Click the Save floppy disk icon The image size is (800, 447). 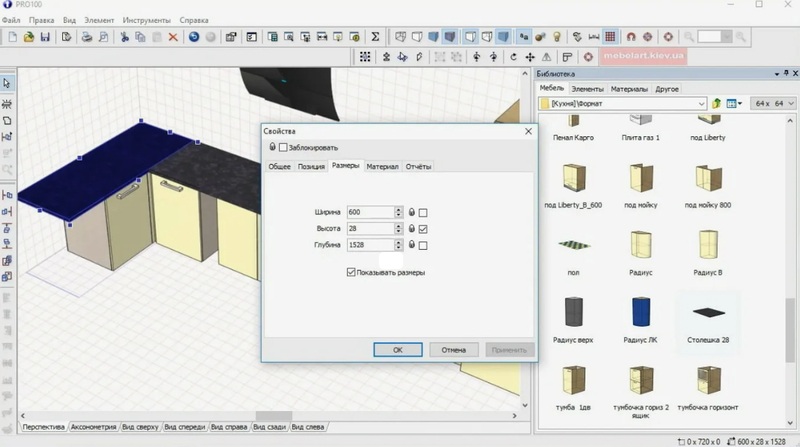[46, 37]
